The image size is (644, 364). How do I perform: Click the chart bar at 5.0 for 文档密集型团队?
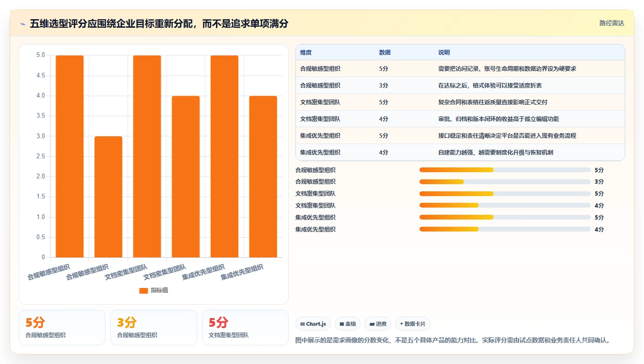147,156
